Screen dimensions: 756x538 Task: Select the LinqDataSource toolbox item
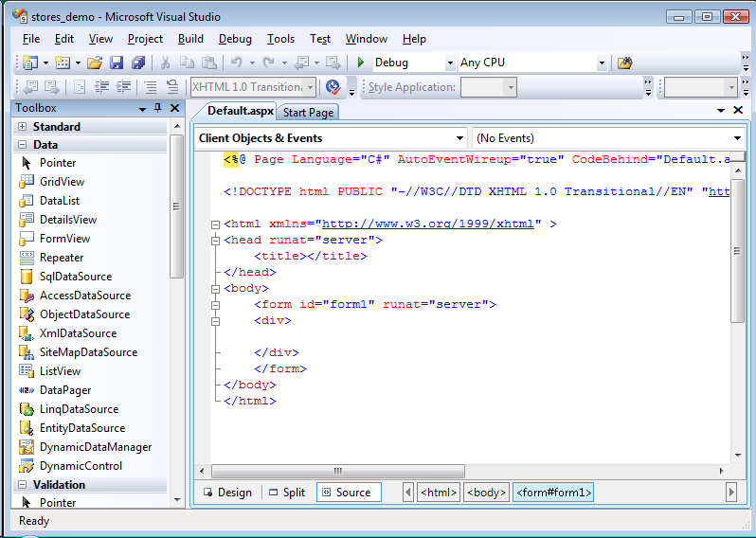pos(68,409)
